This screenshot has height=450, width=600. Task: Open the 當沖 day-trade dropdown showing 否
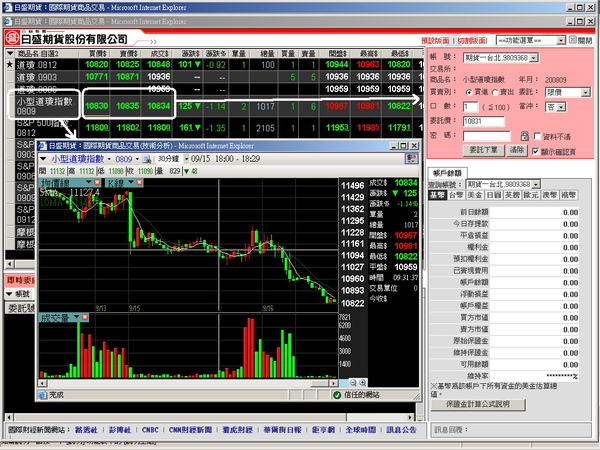pyautogui.click(x=561, y=107)
